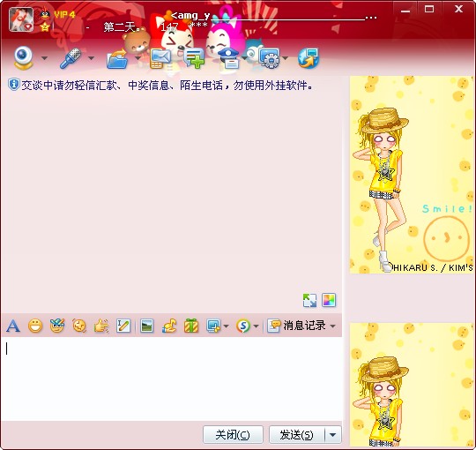Open the color theme swatch icon

point(329,300)
